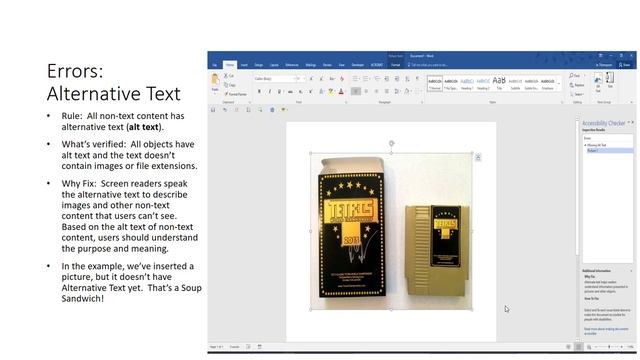This screenshot has width=640, height=360.
Task: Switch to the Picture Tools Format tab
Action: 396,65
